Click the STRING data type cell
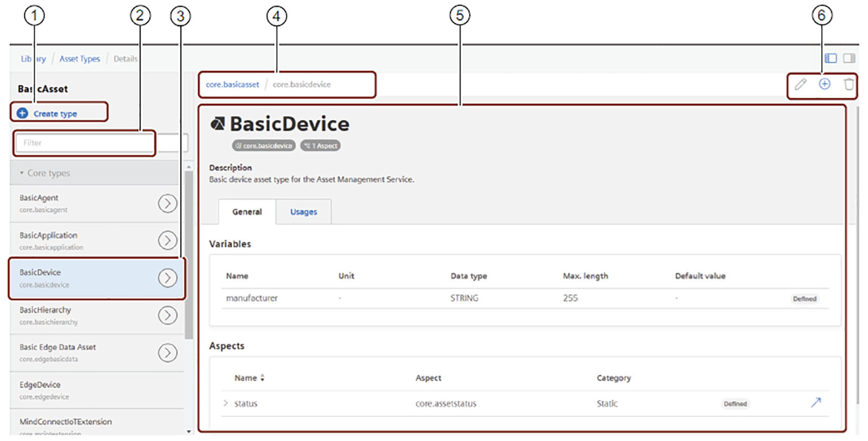The image size is (868, 441). coord(464,298)
